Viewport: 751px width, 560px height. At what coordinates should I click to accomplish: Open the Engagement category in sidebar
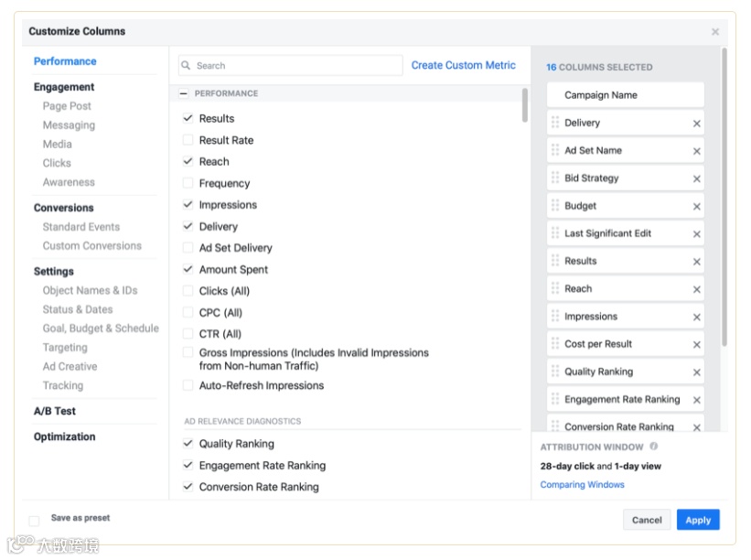[x=64, y=87]
